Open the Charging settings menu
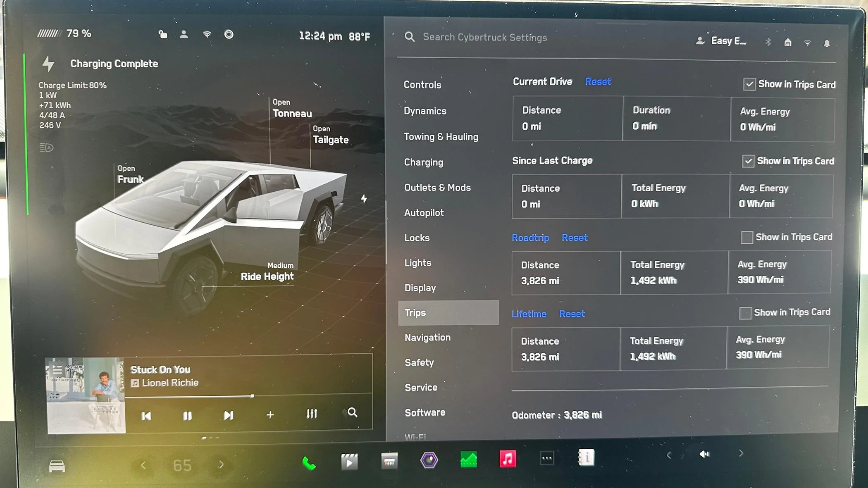 [x=424, y=162]
